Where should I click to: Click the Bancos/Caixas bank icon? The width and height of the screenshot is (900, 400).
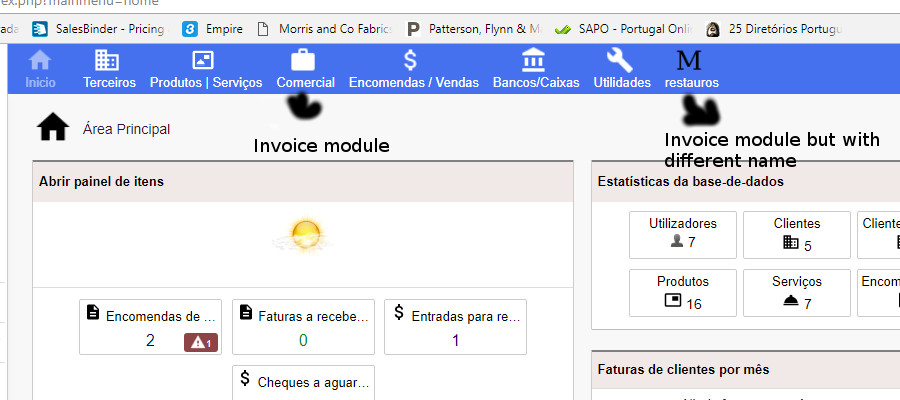[534, 60]
